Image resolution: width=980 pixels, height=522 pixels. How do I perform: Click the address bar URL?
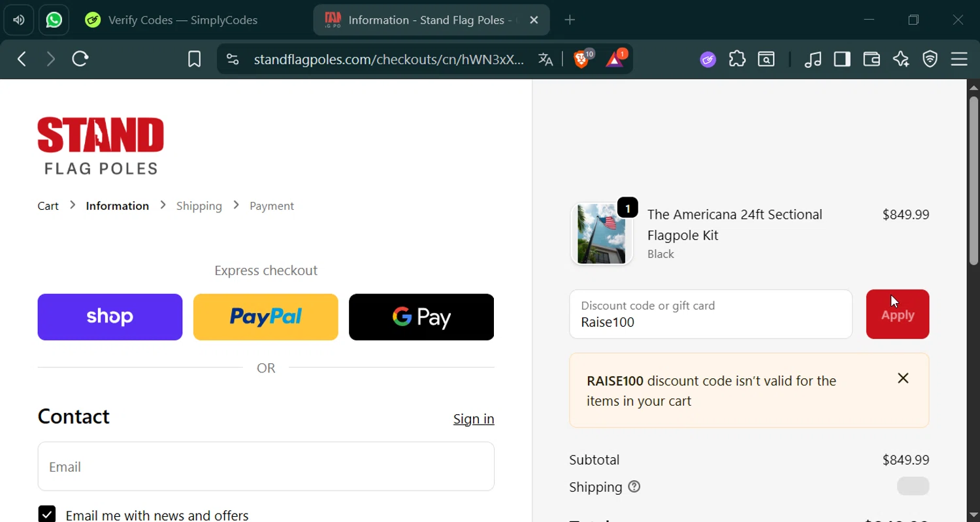[389, 59]
